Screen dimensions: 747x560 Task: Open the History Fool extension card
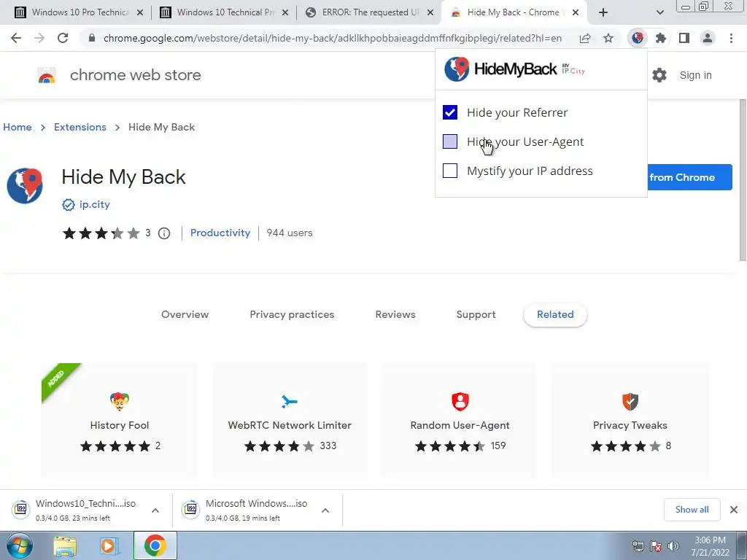point(120,420)
